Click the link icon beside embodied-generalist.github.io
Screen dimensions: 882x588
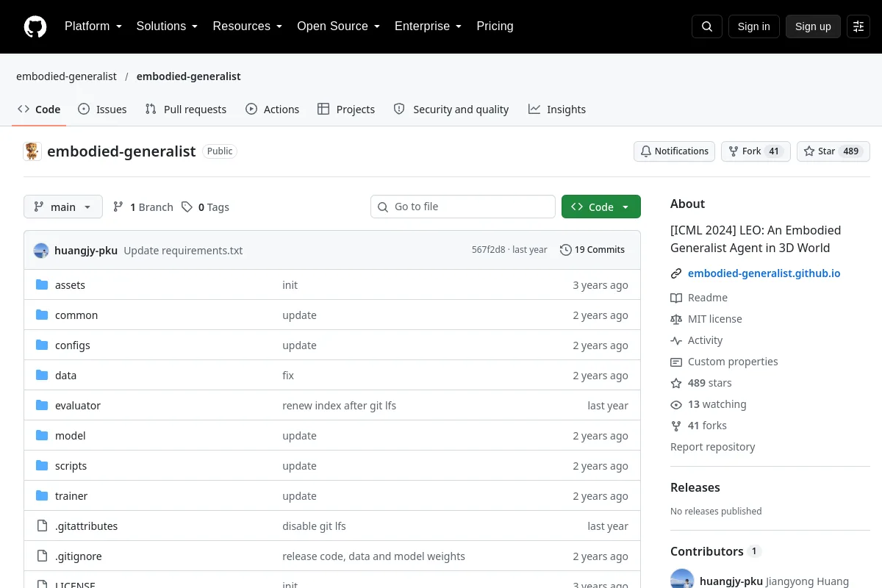[x=676, y=273]
